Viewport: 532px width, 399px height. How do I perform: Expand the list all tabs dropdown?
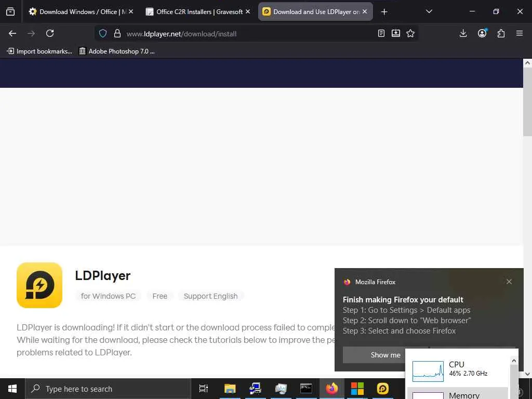point(429,11)
